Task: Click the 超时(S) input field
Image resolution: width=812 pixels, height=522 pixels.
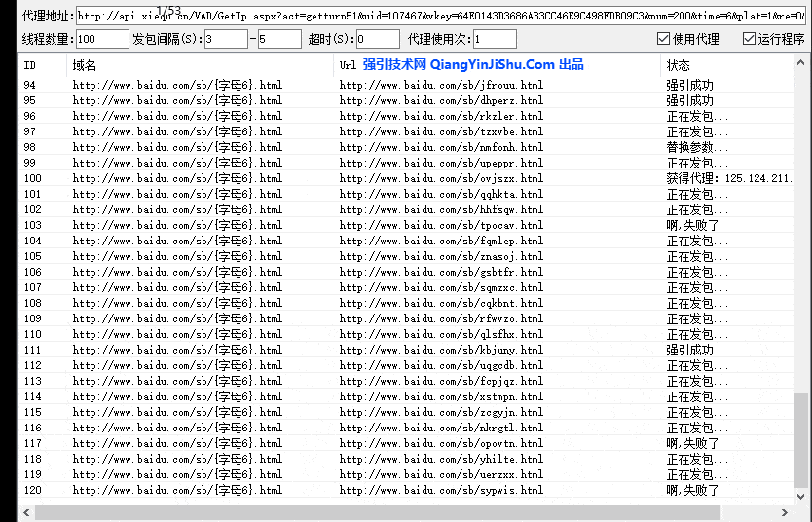Action: click(378, 39)
